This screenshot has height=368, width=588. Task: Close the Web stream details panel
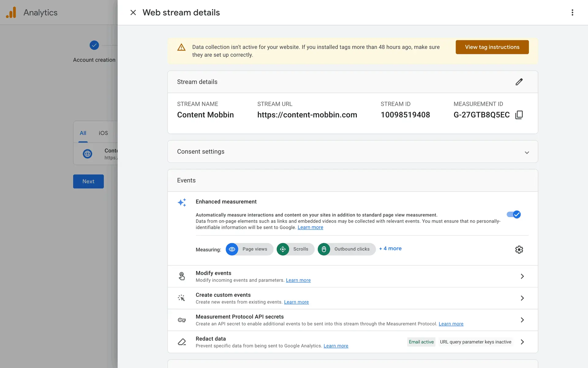133,13
